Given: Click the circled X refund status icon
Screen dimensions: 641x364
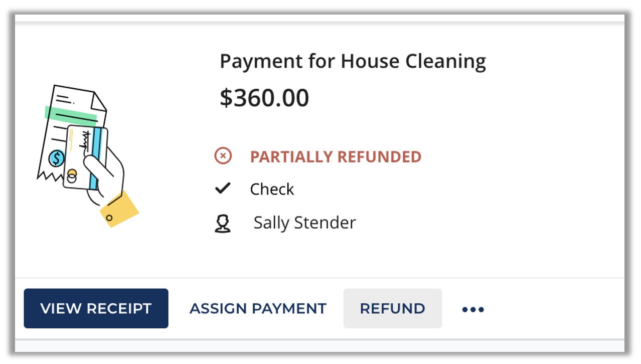Looking at the screenshot, I should tap(223, 156).
